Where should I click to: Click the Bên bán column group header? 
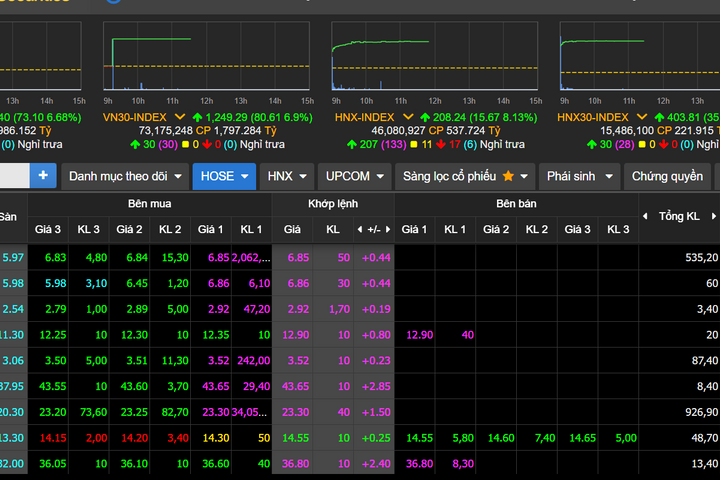[516, 204]
